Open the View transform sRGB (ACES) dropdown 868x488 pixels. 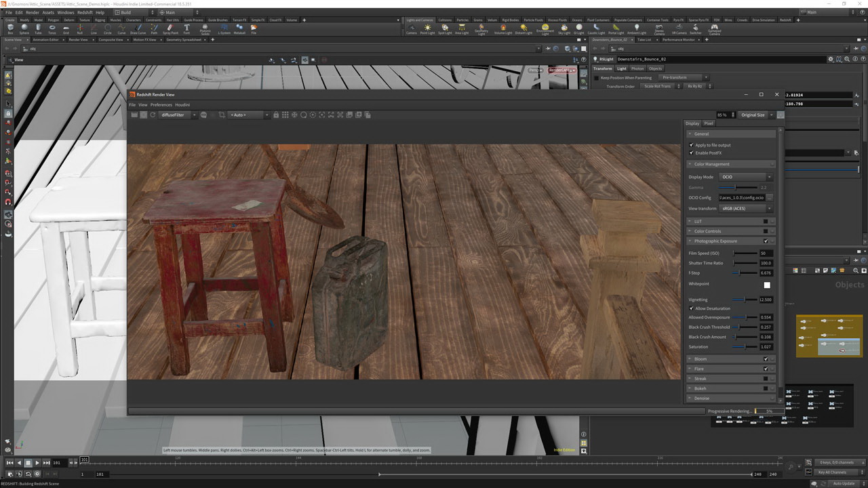click(746, 208)
